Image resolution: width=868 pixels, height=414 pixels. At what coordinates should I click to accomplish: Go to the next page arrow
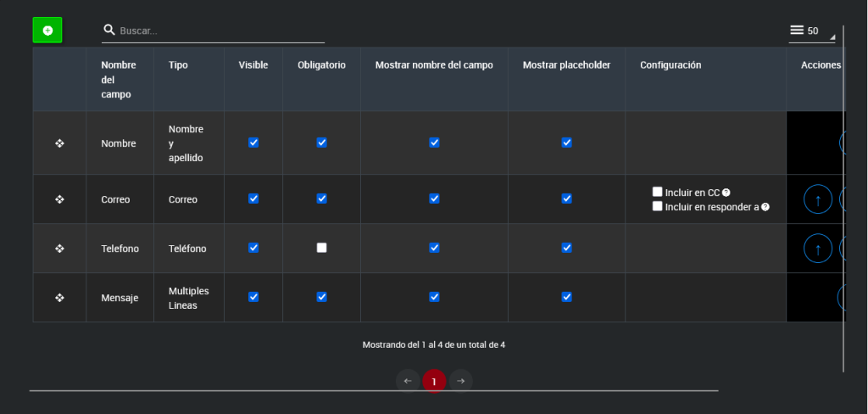[x=460, y=381]
